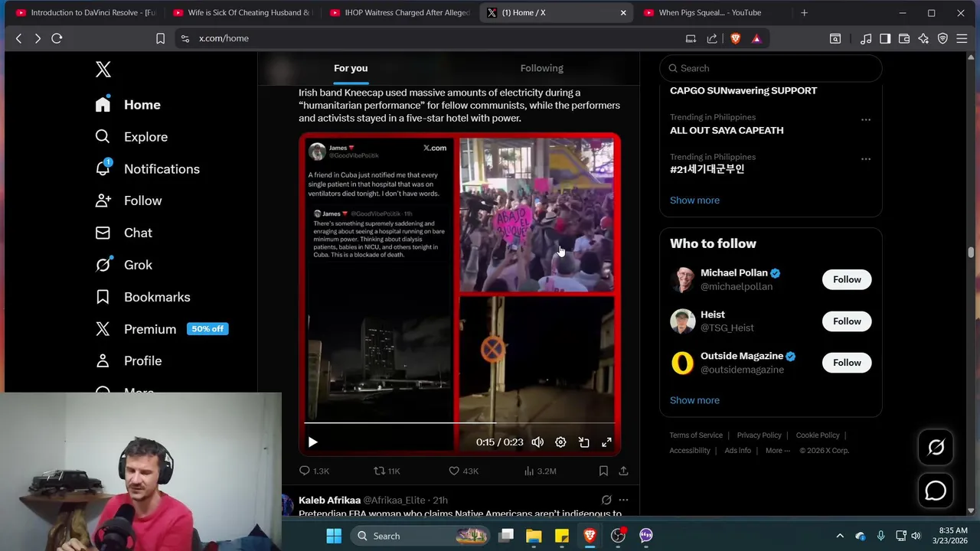
Task: Open Grok floating button
Action: (x=936, y=448)
